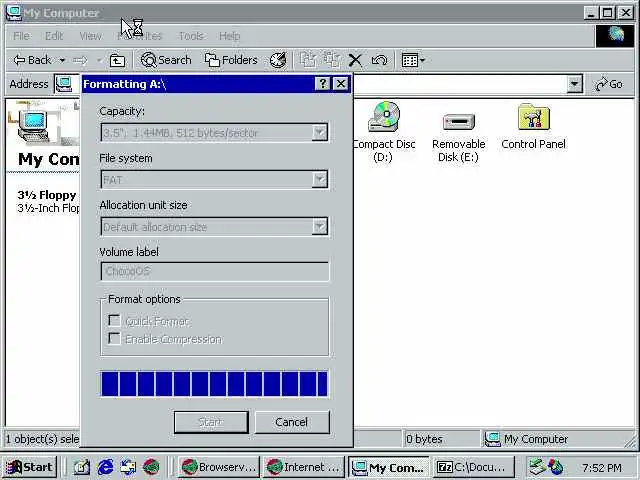The image size is (640, 480).
Task: Click the Go button by Address bar
Action: click(609, 84)
